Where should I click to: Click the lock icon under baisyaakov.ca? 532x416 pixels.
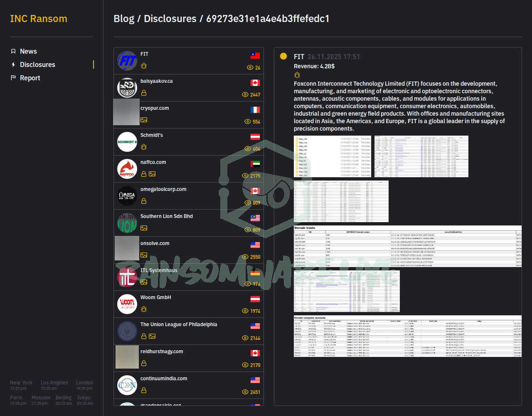[x=144, y=93]
